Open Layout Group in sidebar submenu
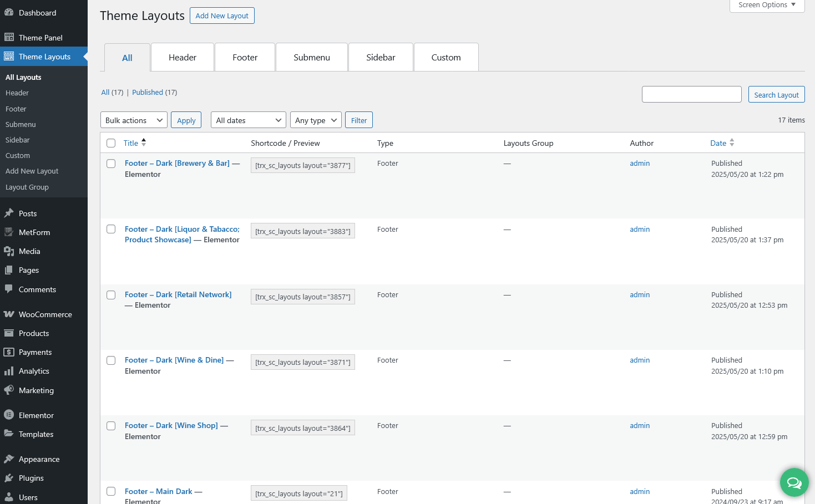The image size is (815, 504). 27,187
